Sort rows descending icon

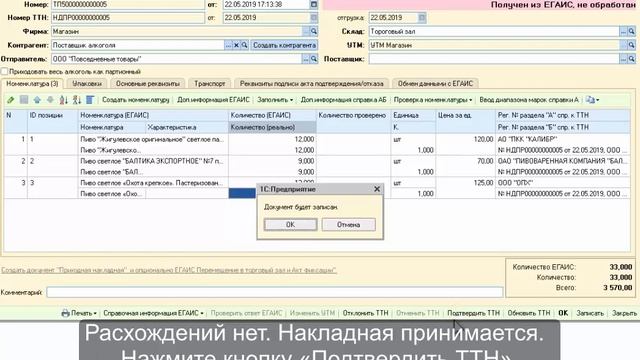point(77,100)
